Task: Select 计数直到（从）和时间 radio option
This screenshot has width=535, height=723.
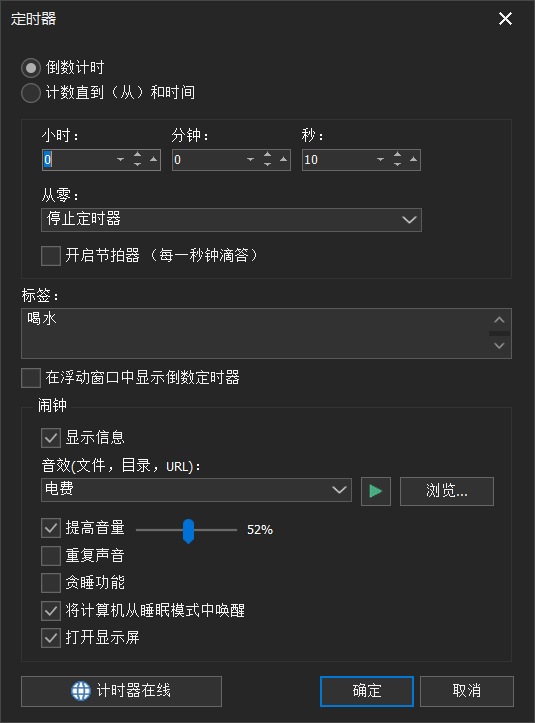Action: pyautogui.click(x=31, y=93)
